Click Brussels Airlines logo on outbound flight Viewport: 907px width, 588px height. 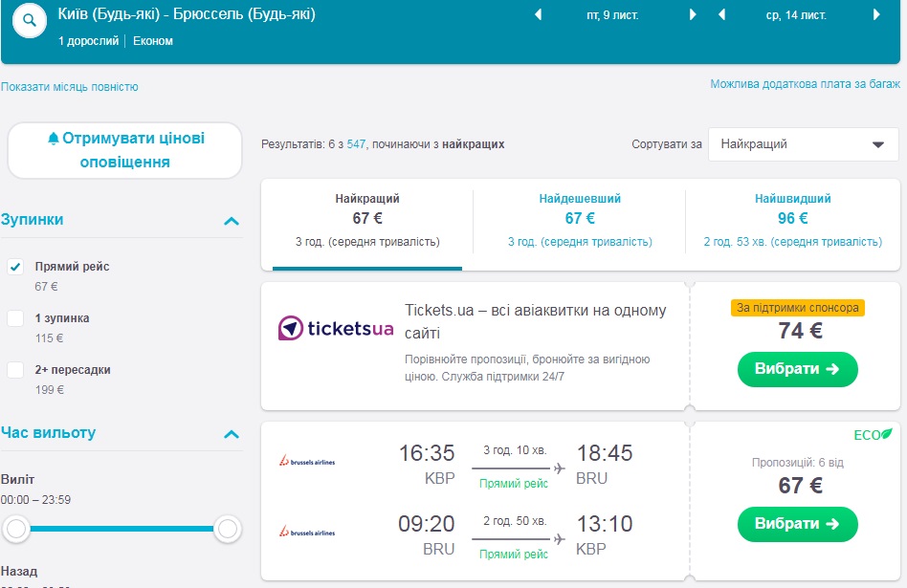[306, 462]
